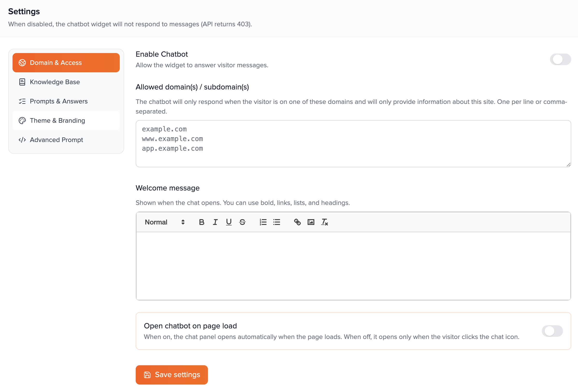Click the Bold formatting icon
Image resolution: width=578 pixels, height=392 pixels.
(x=201, y=222)
